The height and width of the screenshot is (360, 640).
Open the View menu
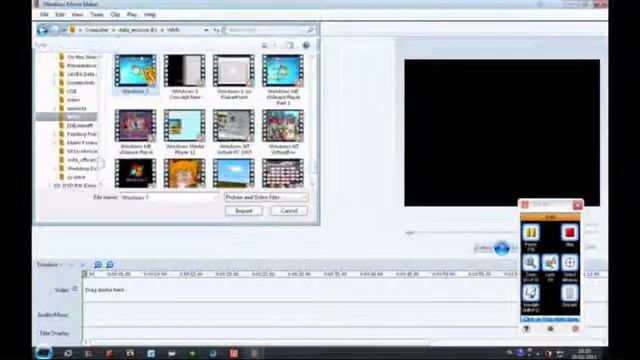coord(77,15)
